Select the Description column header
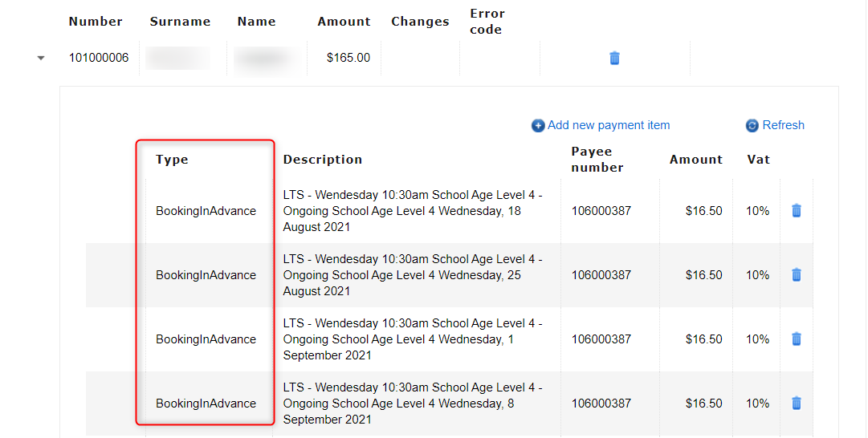868x438 pixels. [323, 160]
